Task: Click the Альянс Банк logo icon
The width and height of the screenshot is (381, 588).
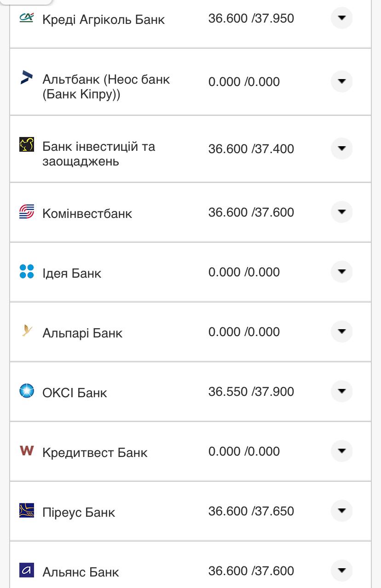Action: [27, 570]
